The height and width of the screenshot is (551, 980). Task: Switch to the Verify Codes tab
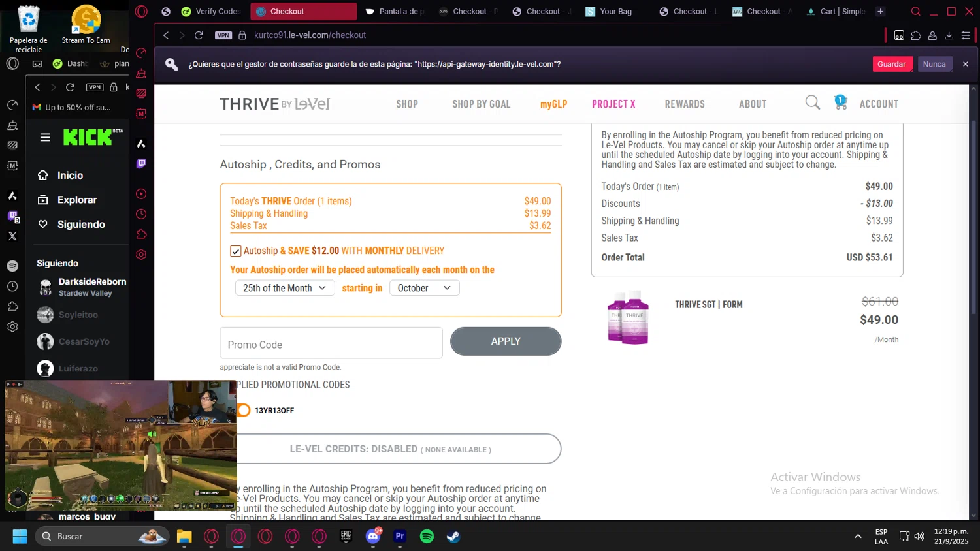212,12
